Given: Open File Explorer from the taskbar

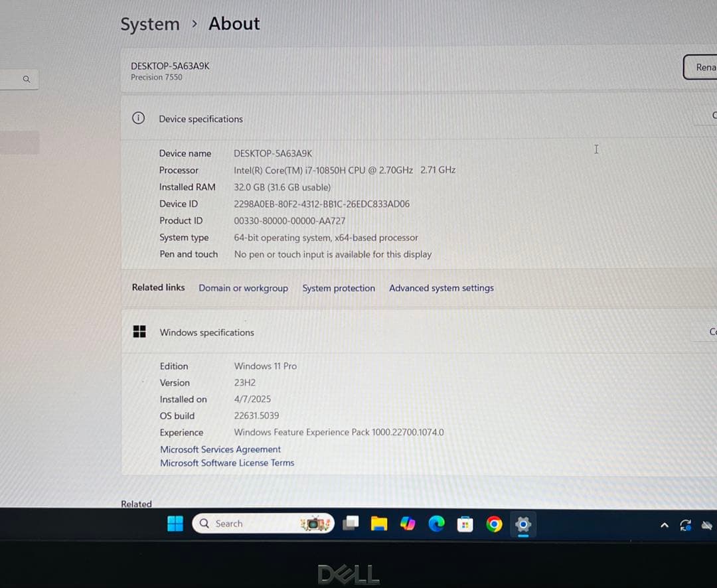Looking at the screenshot, I should (378, 524).
